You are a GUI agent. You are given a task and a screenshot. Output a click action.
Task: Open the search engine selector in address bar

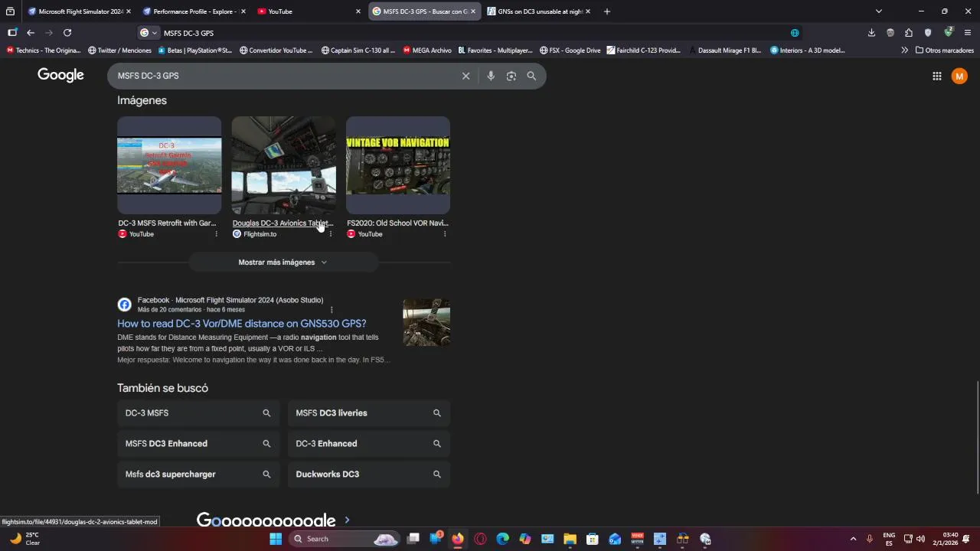[149, 33]
